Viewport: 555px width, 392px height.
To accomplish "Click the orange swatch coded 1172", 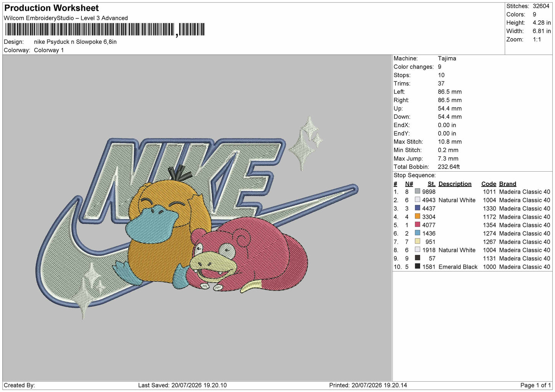I will tap(417, 217).
